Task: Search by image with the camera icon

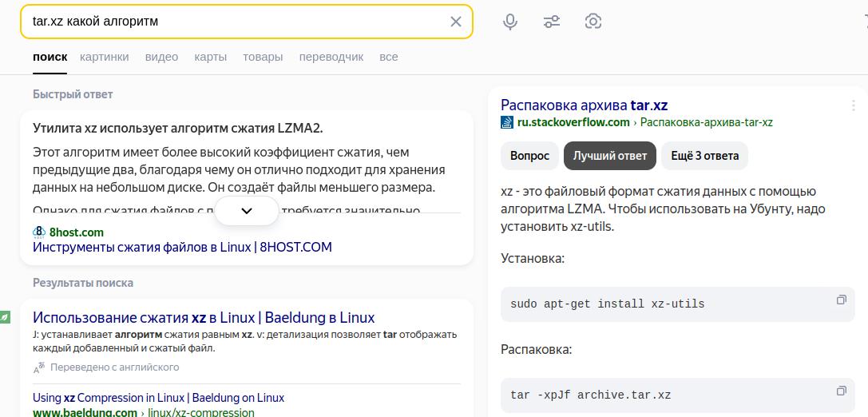Action: [593, 22]
